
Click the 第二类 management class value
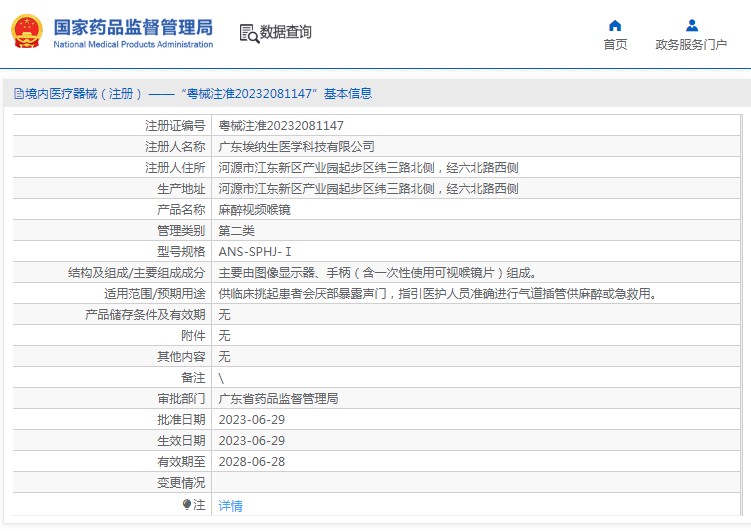[x=237, y=231]
